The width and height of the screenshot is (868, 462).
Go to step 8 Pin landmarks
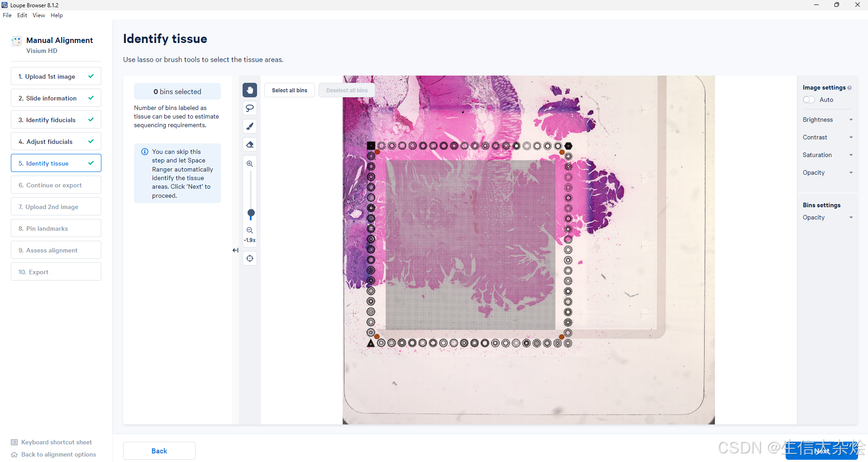click(x=56, y=228)
